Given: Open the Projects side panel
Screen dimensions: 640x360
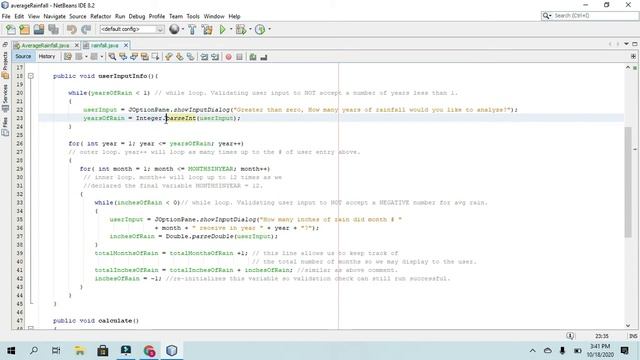Looking at the screenshot, I should click(x=5, y=65).
